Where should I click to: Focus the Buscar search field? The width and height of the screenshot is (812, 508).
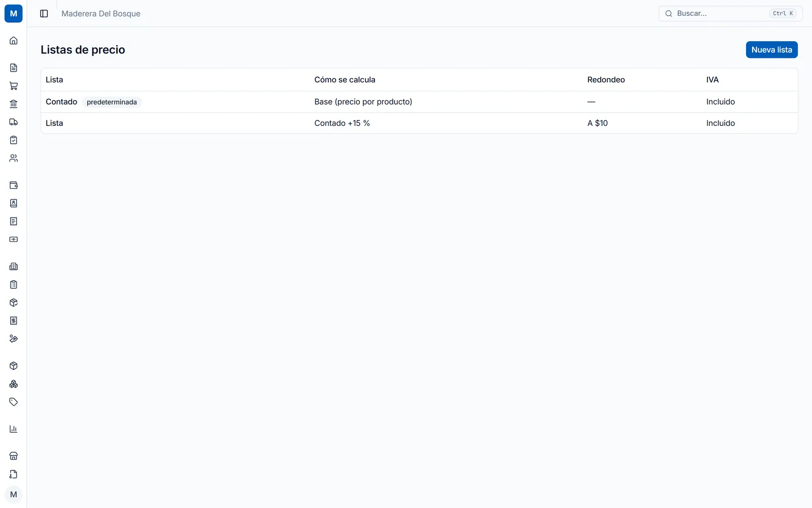[730, 14]
